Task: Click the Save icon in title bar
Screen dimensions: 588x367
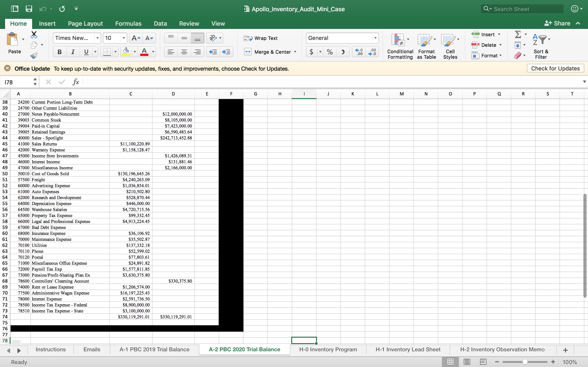Action: pyautogui.click(x=29, y=9)
